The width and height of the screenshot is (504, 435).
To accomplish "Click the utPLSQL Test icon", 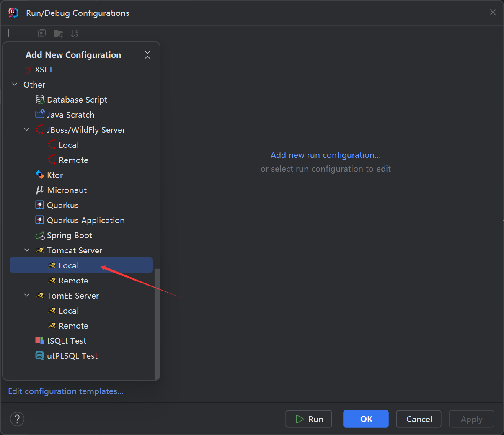I will coord(40,356).
